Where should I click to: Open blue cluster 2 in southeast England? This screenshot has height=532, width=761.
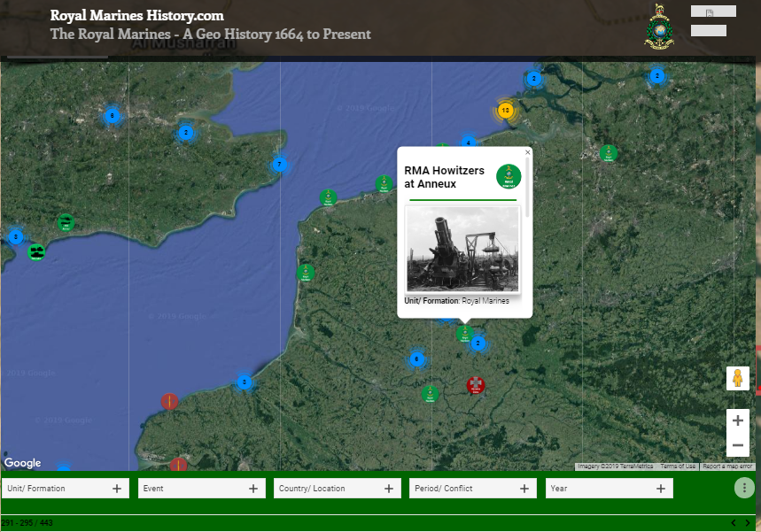click(x=185, y=133)
